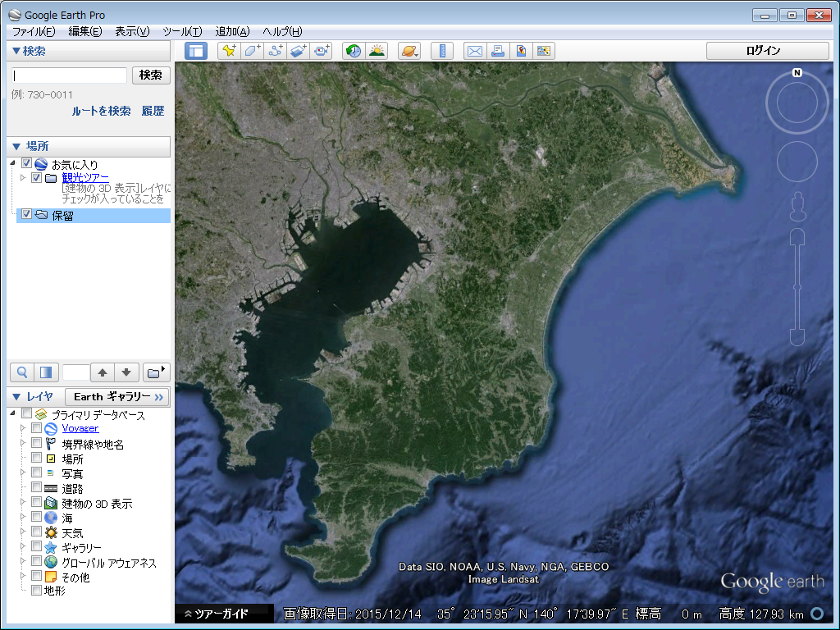Enable the 写真 layer checkbox
Image resolution: width=840 pixels, height=630 pixels.
36,472
